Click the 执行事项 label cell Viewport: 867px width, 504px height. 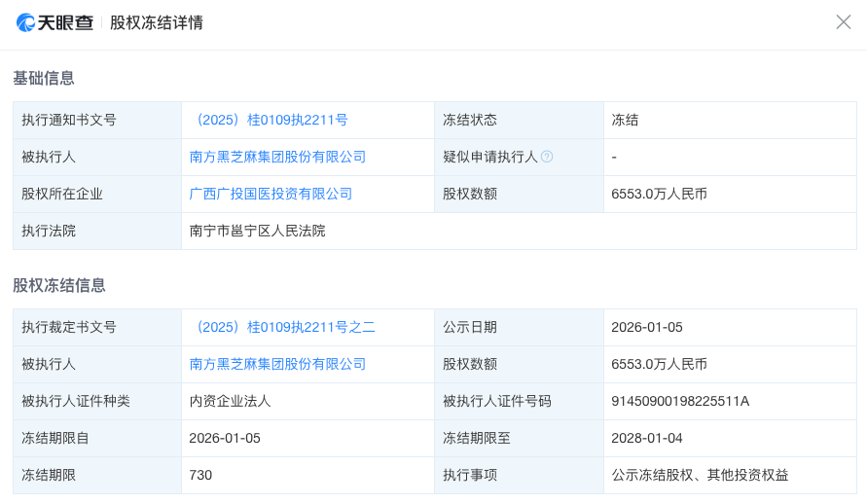(519, 475)
